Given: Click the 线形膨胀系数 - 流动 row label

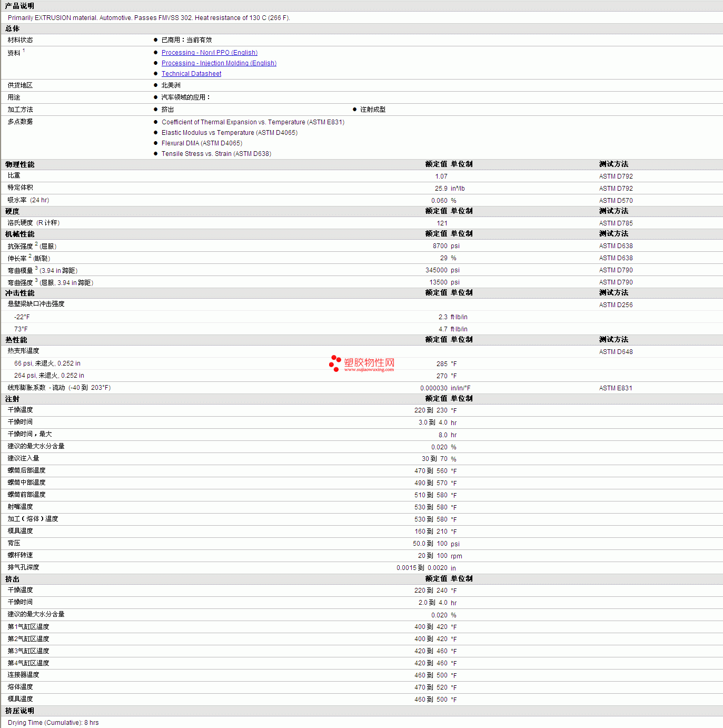Looking at the screenshot, I should (x=59, y=388).
